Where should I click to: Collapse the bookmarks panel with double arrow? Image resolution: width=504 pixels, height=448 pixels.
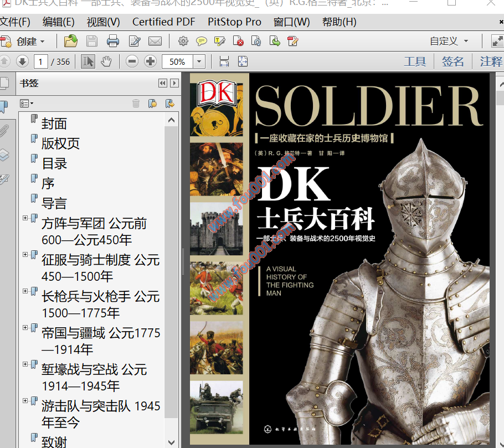coord(163,83)
